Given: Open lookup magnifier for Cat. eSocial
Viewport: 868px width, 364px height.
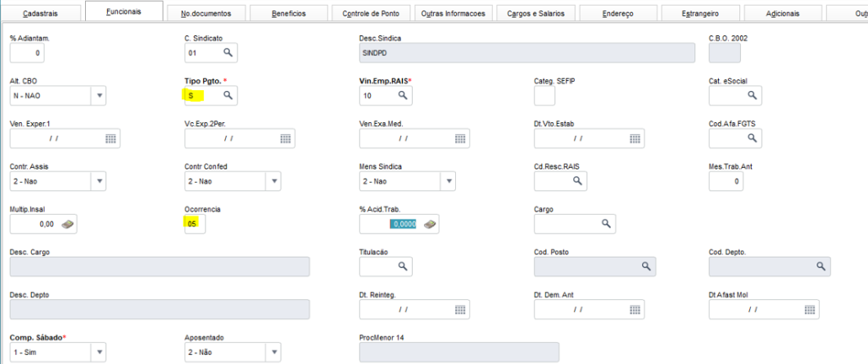Looking at the screenshot, I should (753, 95).
